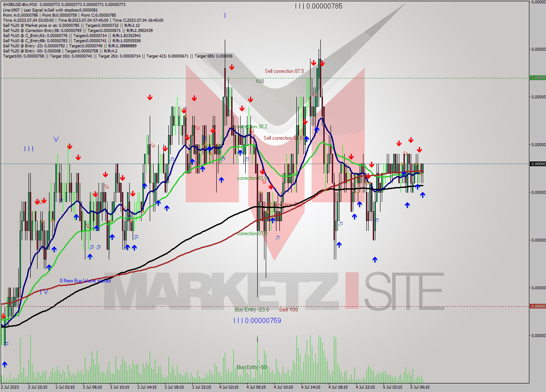The width and height of the screenshot is (546, 392).
Task: Select the 'Sell correction 87.5' label
Action: (x=284, y=71)
